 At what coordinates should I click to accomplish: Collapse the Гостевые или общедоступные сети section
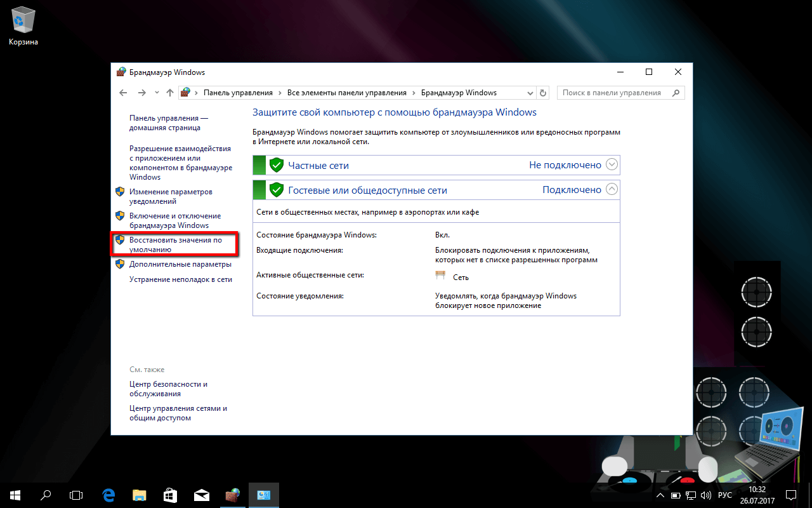click(611, 189)
